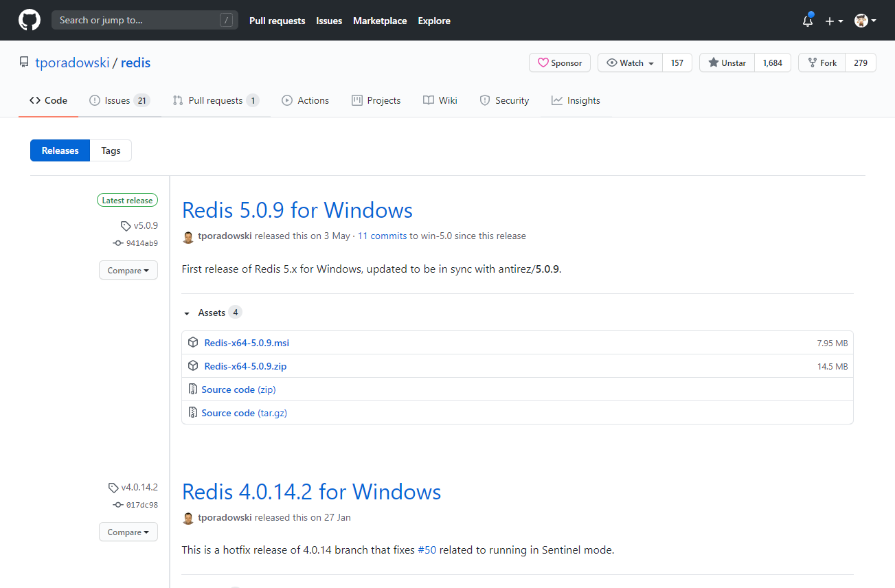View the 157 watchers count

coord(677,63)
